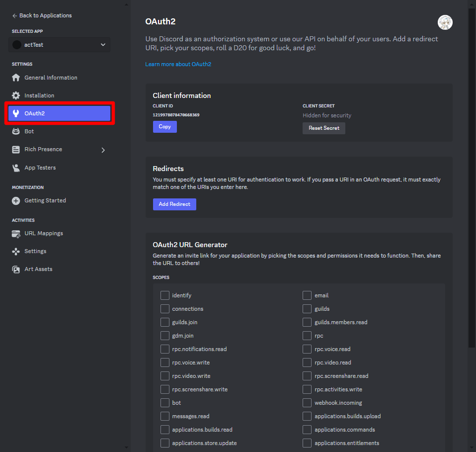
Task: Enable the applications.entitlements scope
Action: (307, 443)
